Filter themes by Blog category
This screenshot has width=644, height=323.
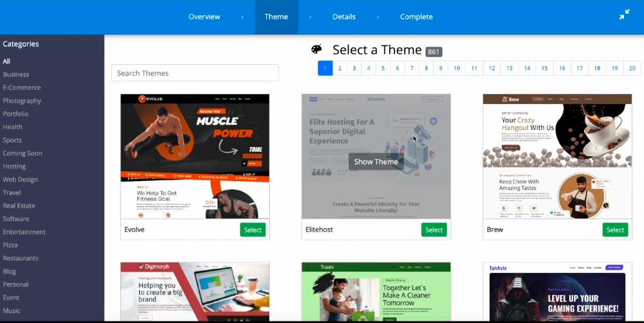click(x=9, y=271)
